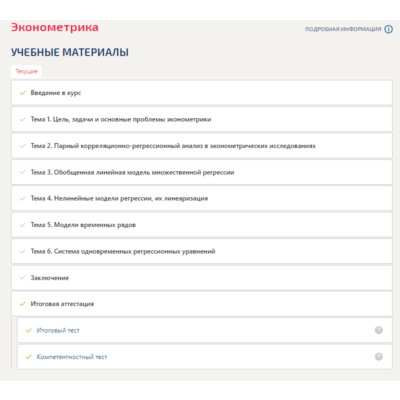Click help icon beside Итоговый тест
The image size is (400, 400).
pos(379,330)
